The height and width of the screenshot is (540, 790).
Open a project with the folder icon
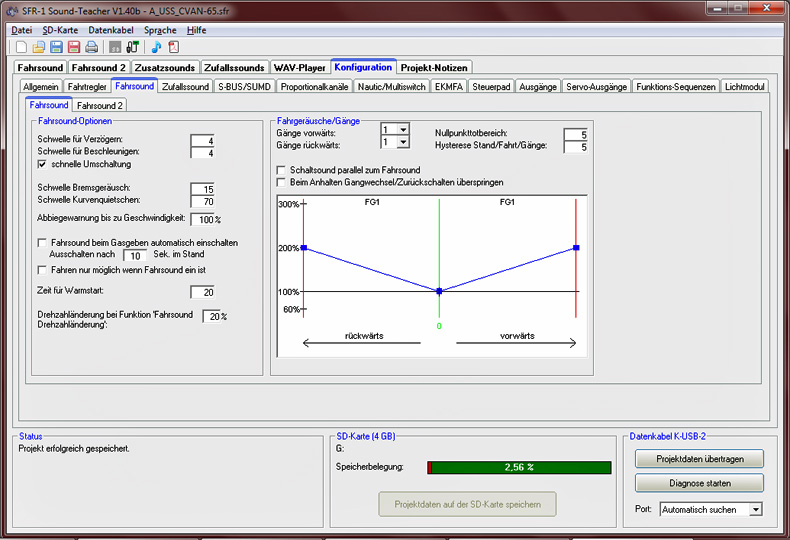39,47
